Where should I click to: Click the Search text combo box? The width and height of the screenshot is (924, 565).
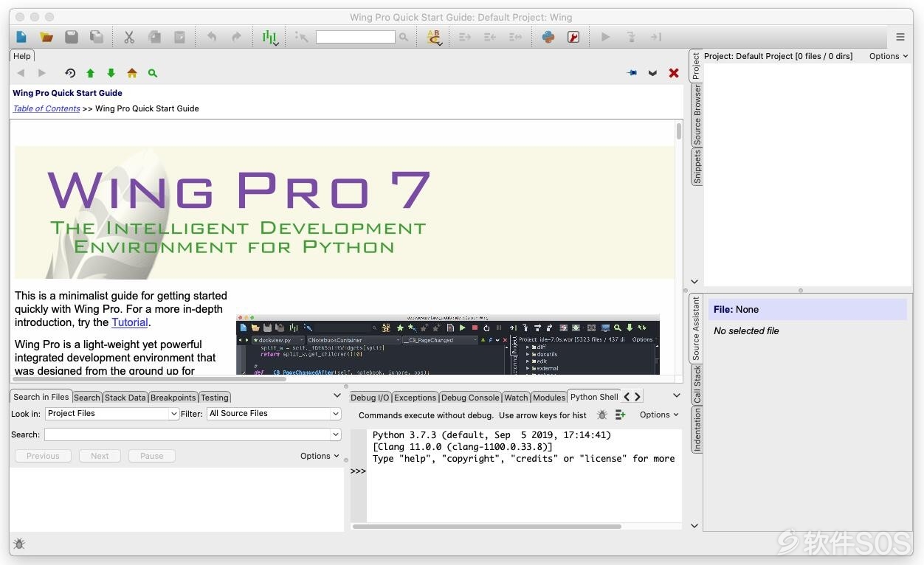pyautogui.click(x=193, y=435)
